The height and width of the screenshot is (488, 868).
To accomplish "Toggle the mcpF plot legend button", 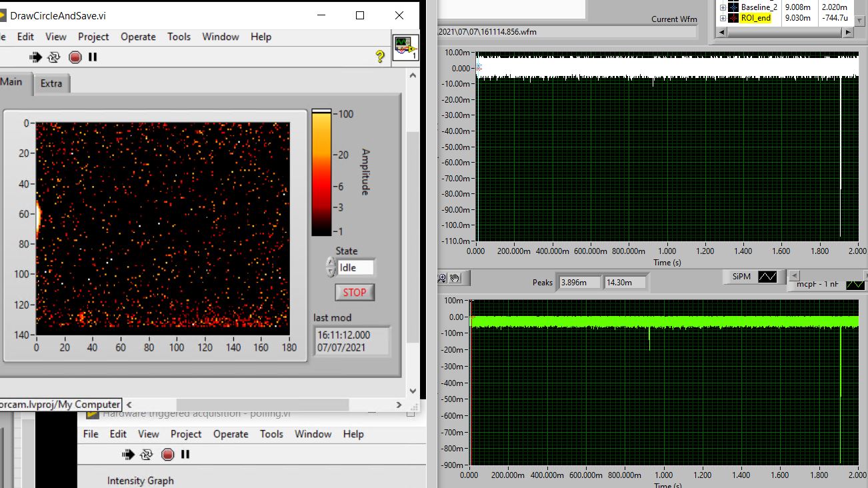I will tap(855, 285).
